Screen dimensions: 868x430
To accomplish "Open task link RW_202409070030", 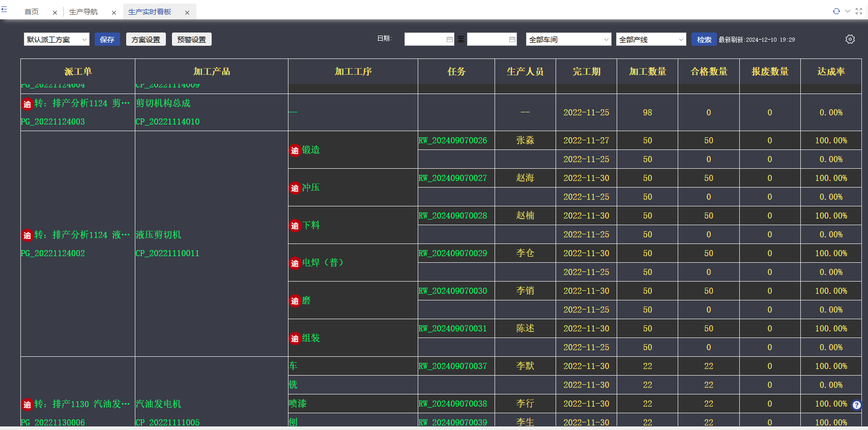I will pyautogui.click(x=453, y=291).
